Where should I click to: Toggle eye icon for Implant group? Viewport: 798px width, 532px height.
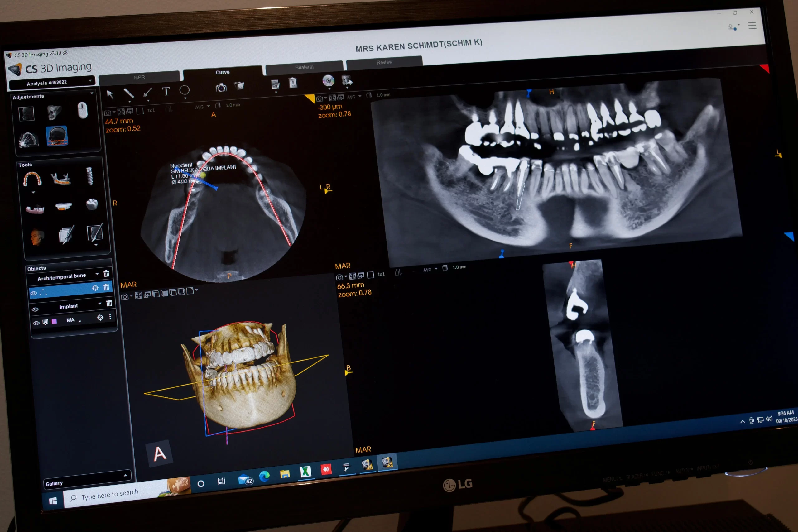pyautogui.click(x=35, y=309)
